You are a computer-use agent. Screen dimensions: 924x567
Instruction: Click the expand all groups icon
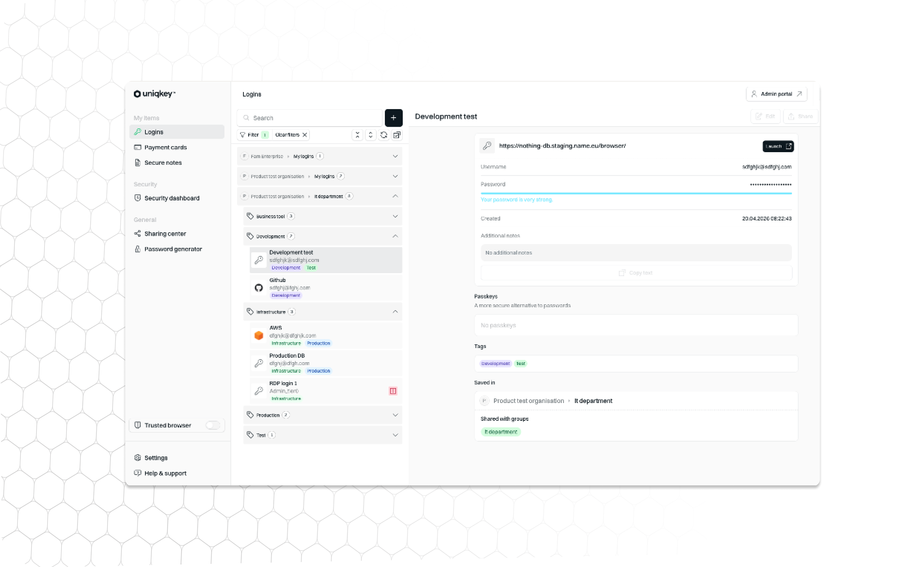coord(370,135)
